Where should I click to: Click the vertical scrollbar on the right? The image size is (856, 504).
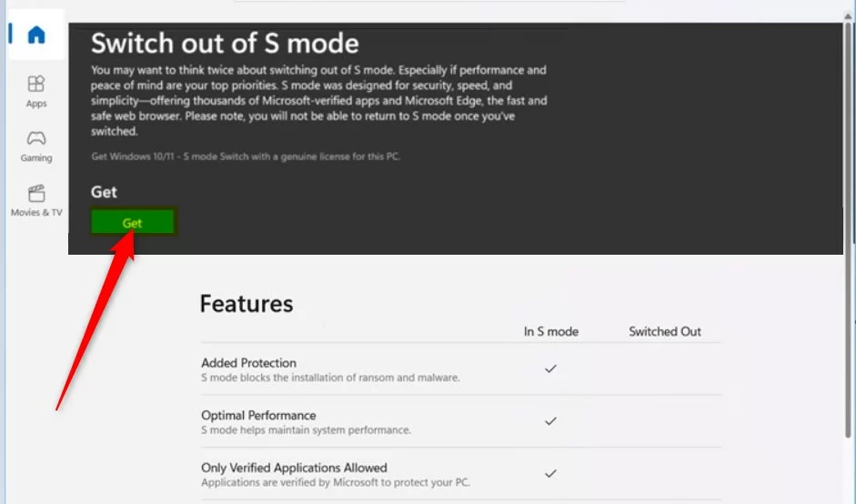tap(851, 136)
